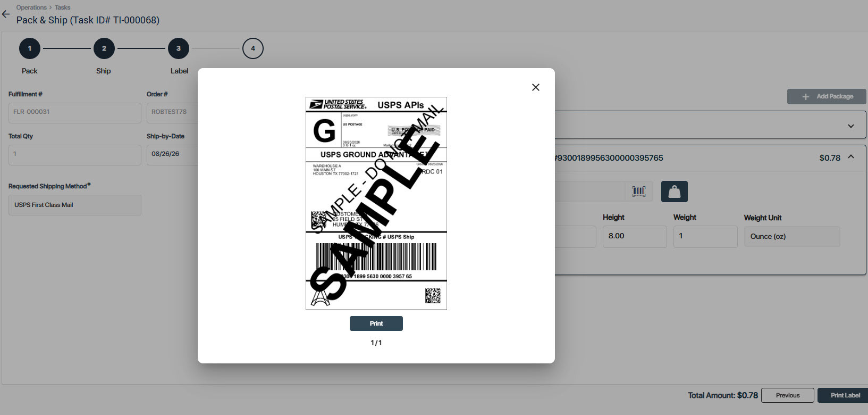Screen dimensions: 868x415
Task: Click the Height field showing 8.00
Action: click(x=635, y=236)
